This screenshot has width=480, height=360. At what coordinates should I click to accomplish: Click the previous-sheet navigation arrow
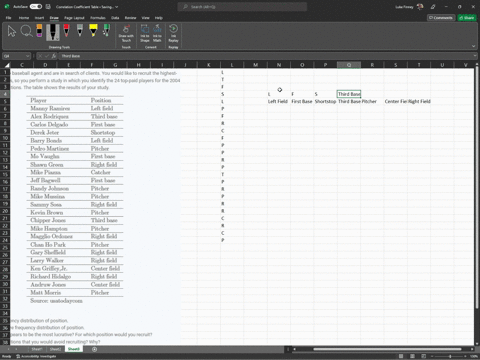pos(8,349)
